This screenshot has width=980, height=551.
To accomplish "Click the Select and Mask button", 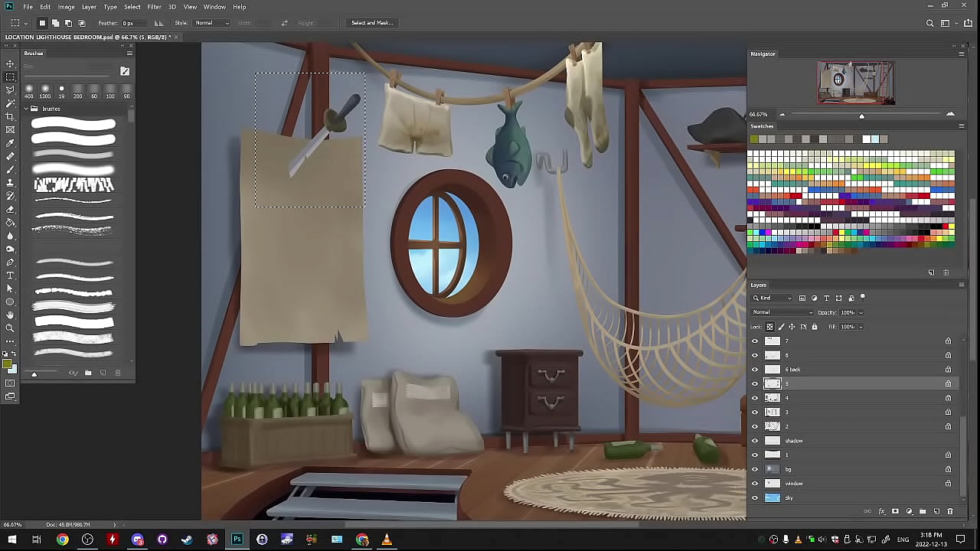I will (x=371, y=23).
